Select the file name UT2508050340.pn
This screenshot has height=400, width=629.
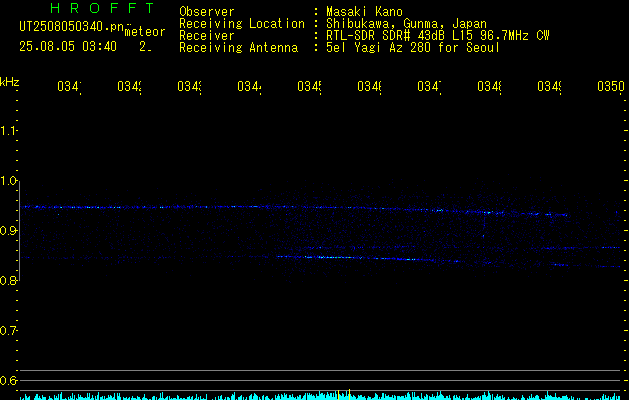[x=71, y=26]
